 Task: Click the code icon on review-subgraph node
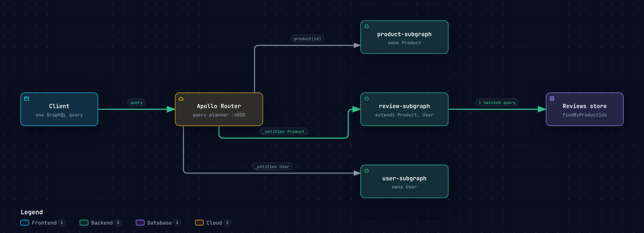point(367,99)
